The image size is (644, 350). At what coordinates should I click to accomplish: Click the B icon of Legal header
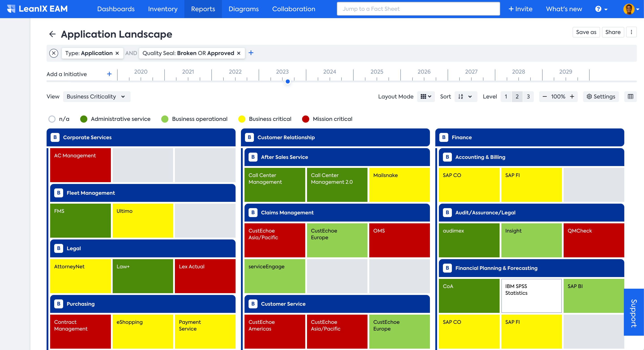pyautogui.click(x=58, y=248)
